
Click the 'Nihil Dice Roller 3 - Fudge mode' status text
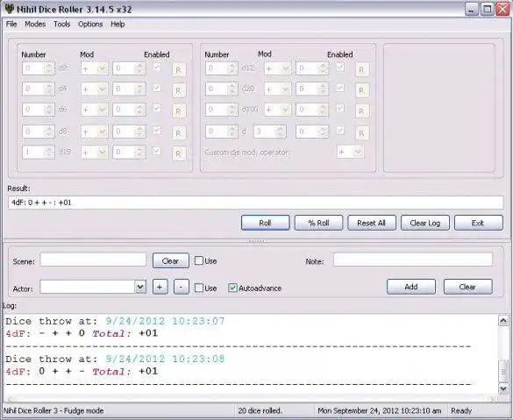click(53, 410)
